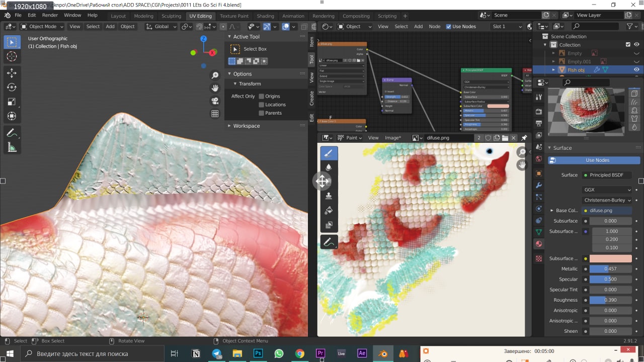Switch to the Texture Paint workspace tab

pyautogui.click(x=234, y=16)
